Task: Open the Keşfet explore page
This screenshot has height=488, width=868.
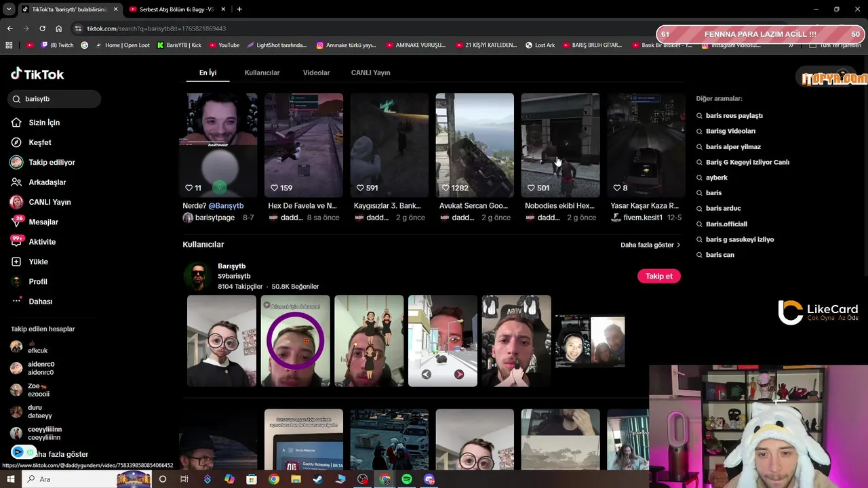Action: [x=31, y=142]
